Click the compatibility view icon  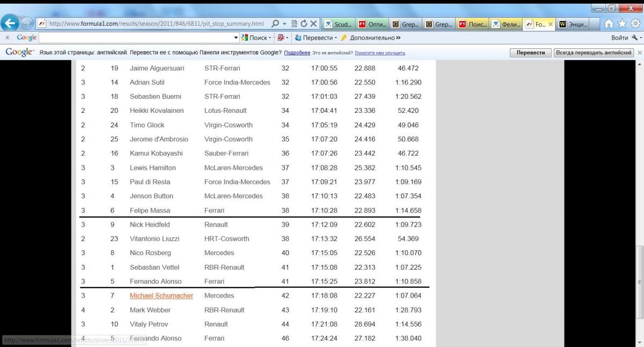pyautogui.click(x=294, y=24)
